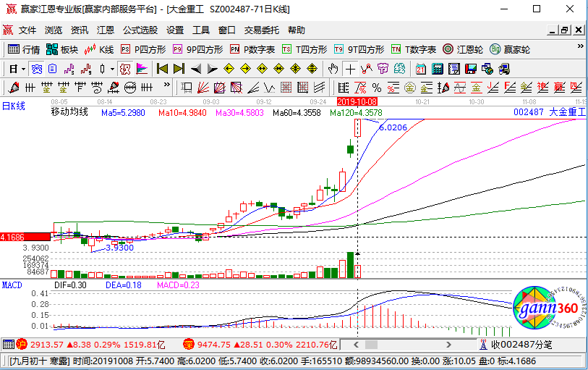Open the T四方形 tool
The width and height of the screenshot is (588, 370).
304,49
